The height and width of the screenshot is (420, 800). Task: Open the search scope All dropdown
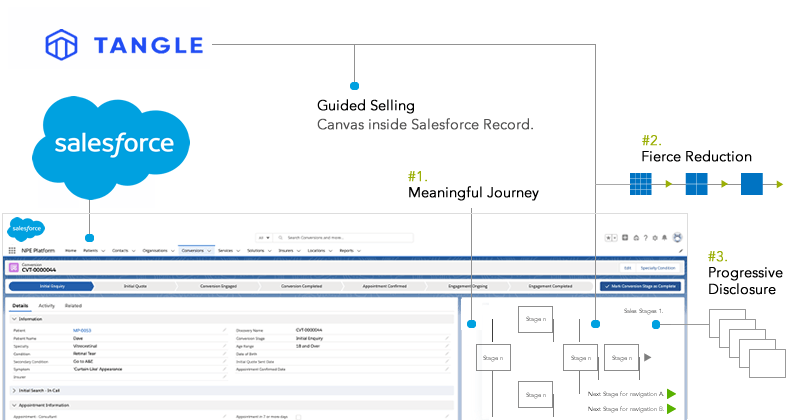tap(264, 238)
